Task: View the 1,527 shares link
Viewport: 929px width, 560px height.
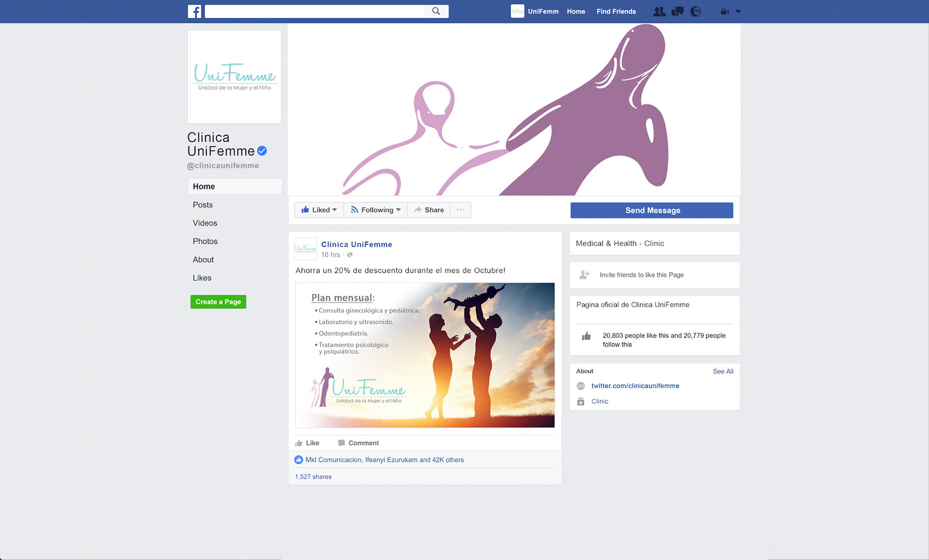Action: [x=314, y=477]
